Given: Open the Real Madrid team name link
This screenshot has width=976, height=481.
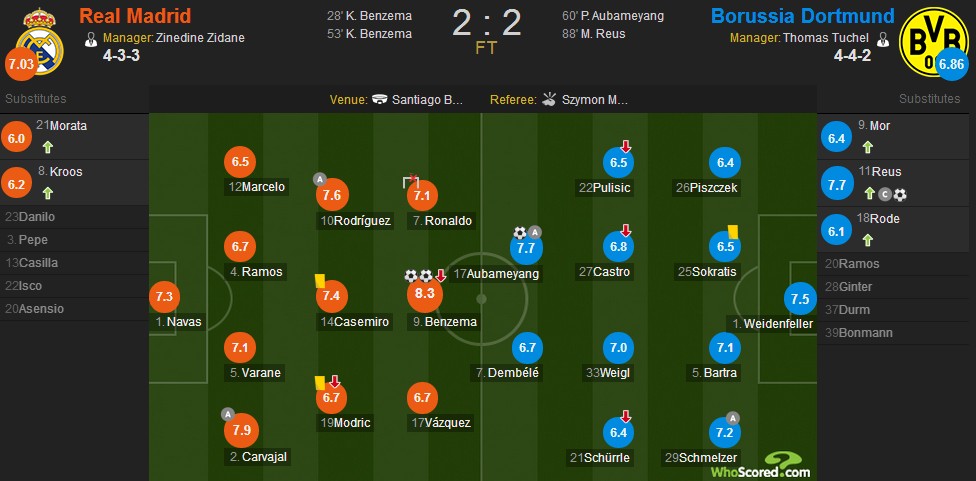Looking at the screenshot, I should 135,16.
